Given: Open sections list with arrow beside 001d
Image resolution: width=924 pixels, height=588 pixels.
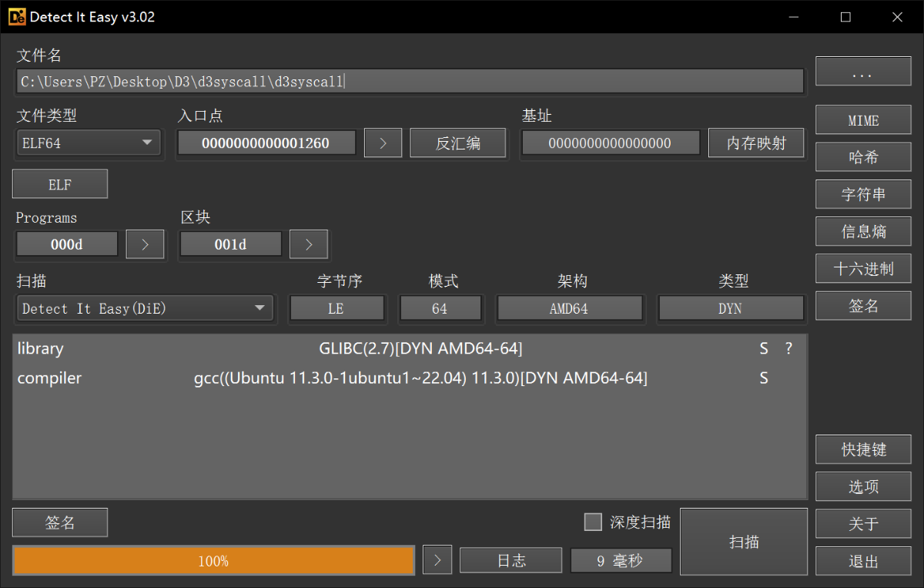Looking at the screenshot, I should point(309,244).
